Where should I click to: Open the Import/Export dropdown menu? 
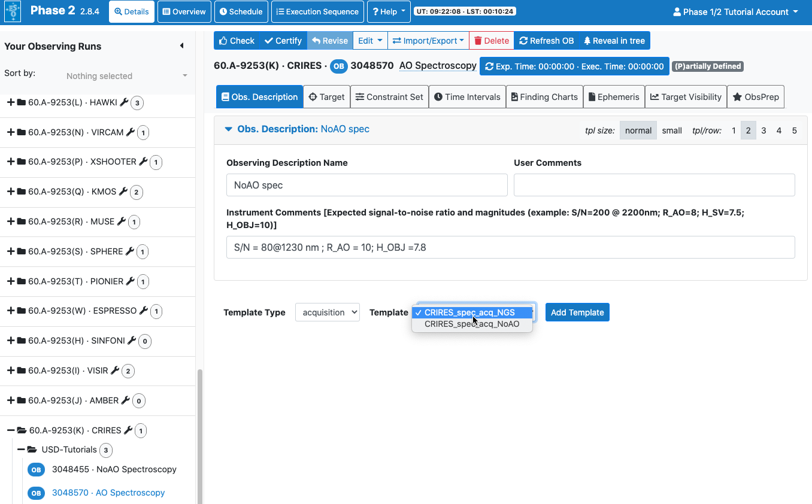click(428, 41)
